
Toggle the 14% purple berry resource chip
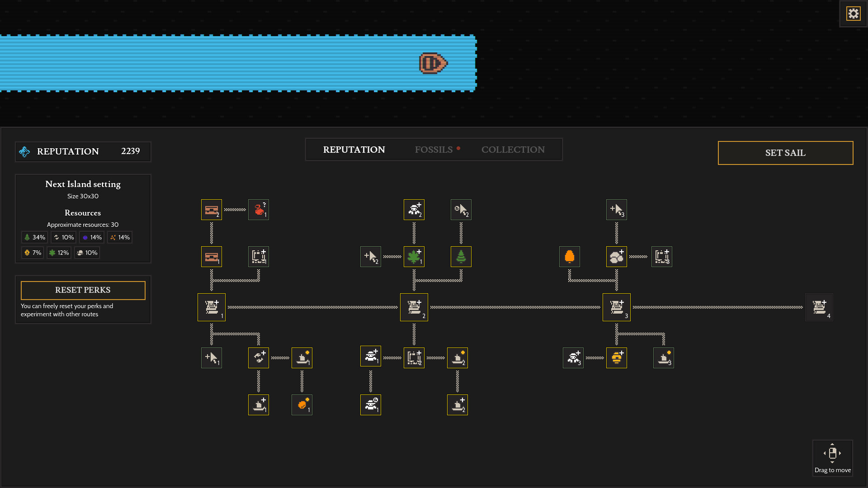92,237
